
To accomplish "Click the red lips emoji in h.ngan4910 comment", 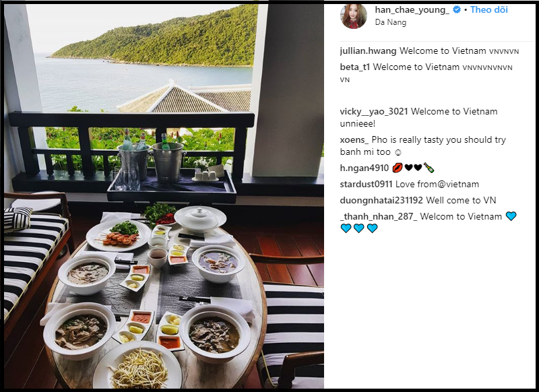I will (397, 168).
